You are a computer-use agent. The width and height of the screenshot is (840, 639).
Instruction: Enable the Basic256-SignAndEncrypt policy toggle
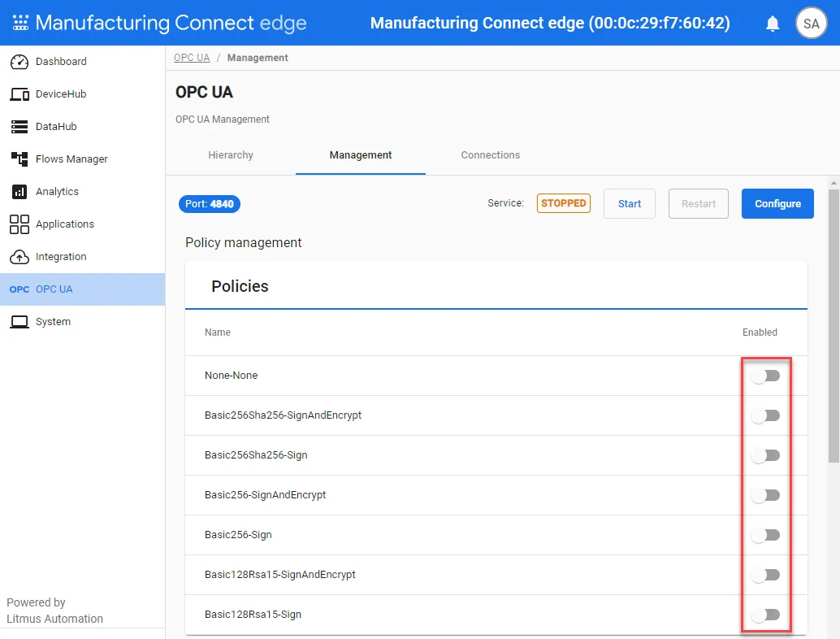pyautogui.click(x=765, y=495)
